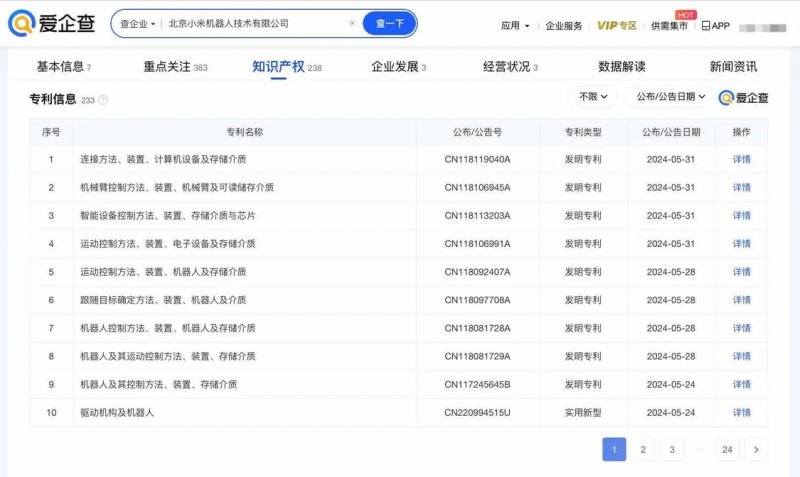Screen dimensions: 800x477
Task: Switch to the 重点关注 tab
Action: 175,67
